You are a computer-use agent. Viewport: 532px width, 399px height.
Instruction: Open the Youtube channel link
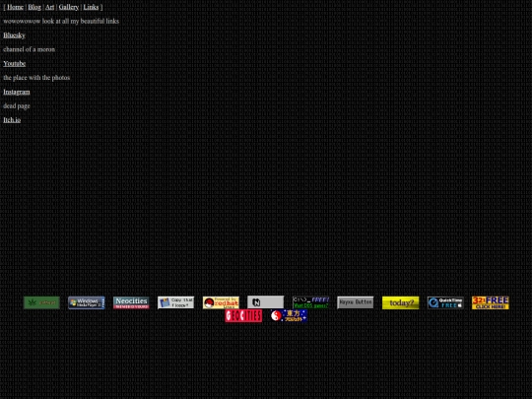(x=15, y=63)
